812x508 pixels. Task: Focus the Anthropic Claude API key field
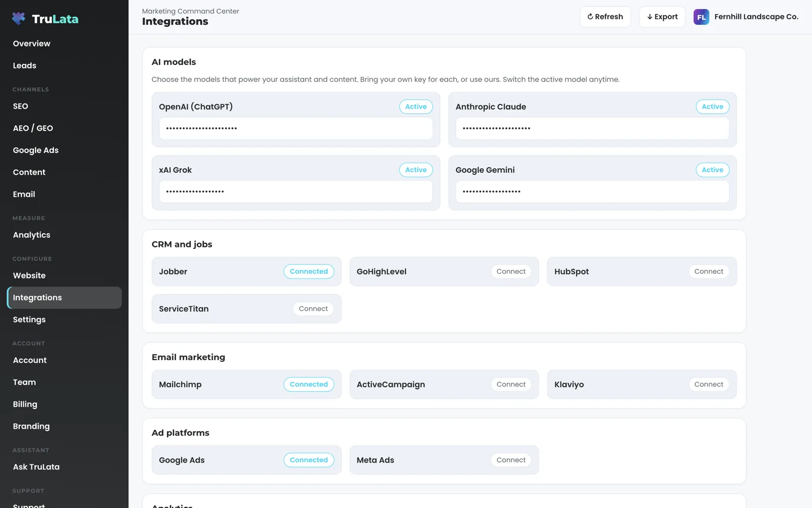pos(592,129)
